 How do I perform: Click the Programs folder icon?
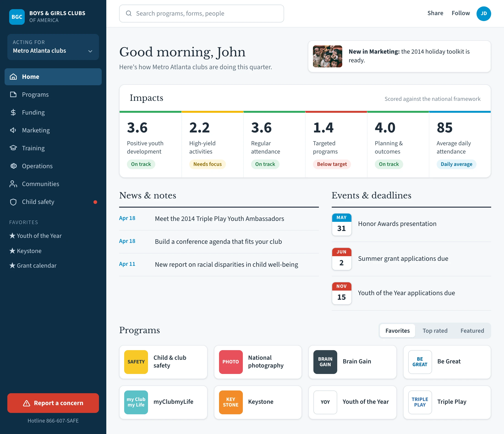[x=13, y=94]
